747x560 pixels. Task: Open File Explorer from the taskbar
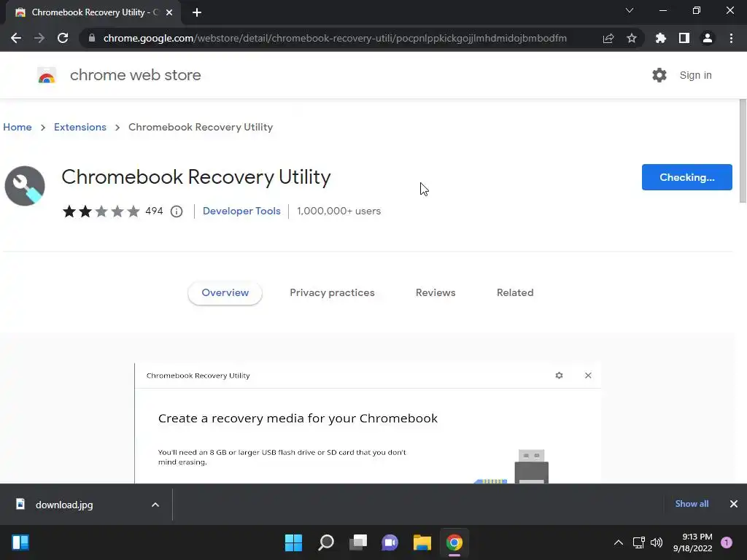coord(422,542)
